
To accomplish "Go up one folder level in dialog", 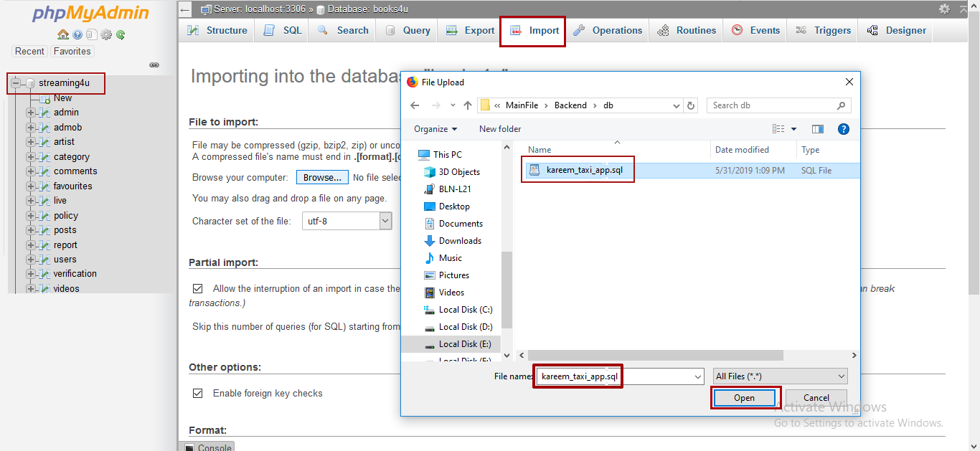I will coord(468,105).
